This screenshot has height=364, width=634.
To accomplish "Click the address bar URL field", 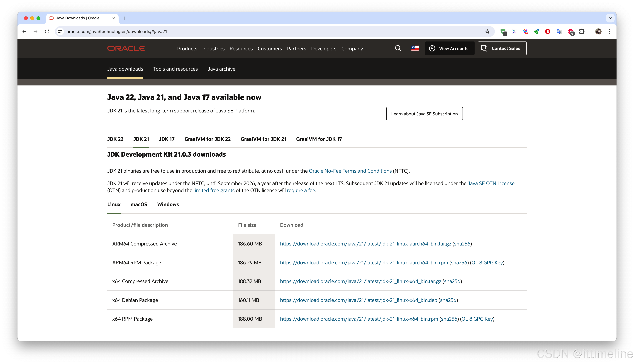I will (250, 32).
